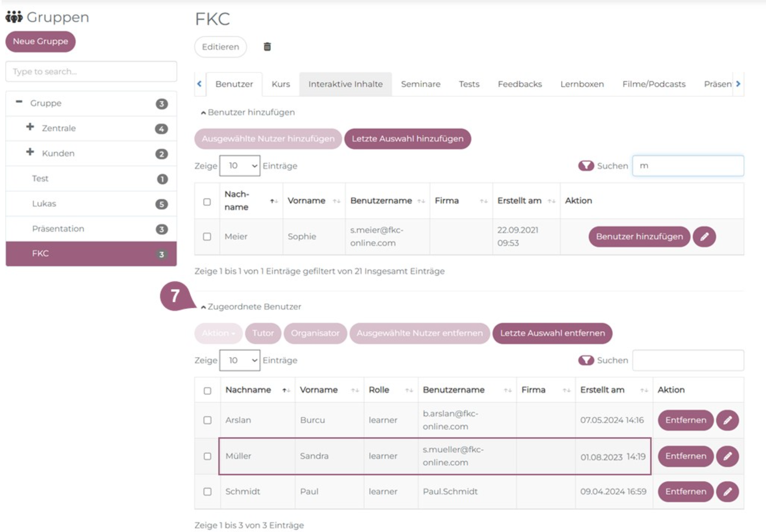766x532 pixels.
Task: Click the trash delete group icon
Action: pyautogui.click(x=267, y=46)
